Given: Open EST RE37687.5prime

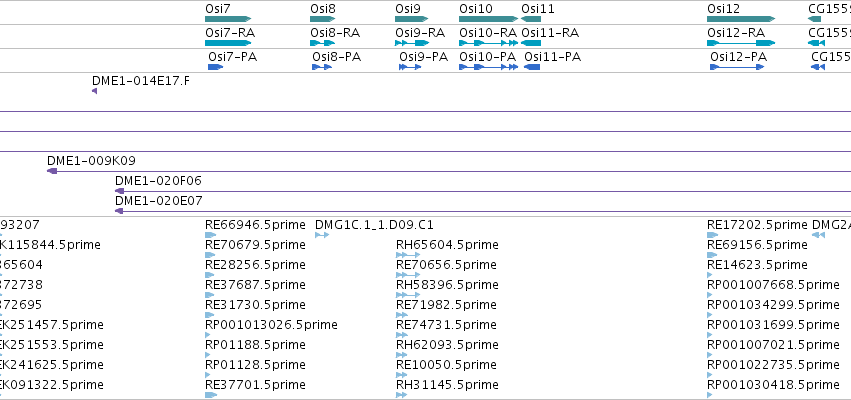Looking at the screenshot, I should (256, 284).
